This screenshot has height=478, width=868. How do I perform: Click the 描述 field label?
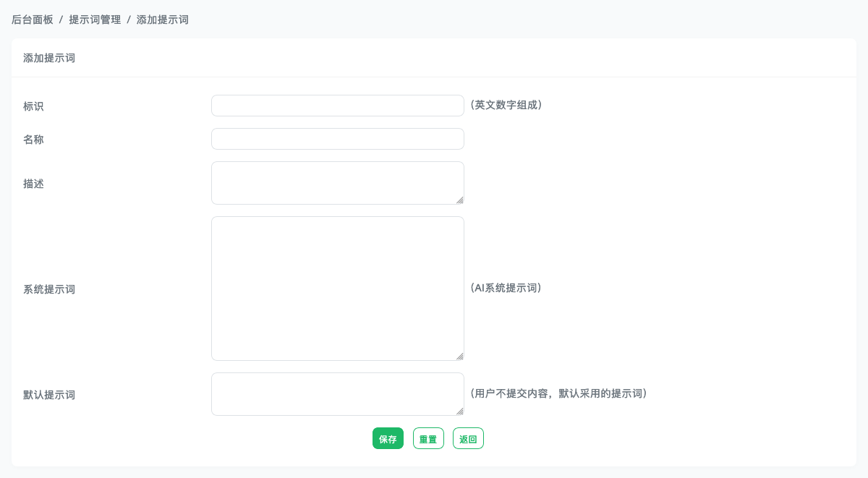pyautogui.click(x=33, y=184)
